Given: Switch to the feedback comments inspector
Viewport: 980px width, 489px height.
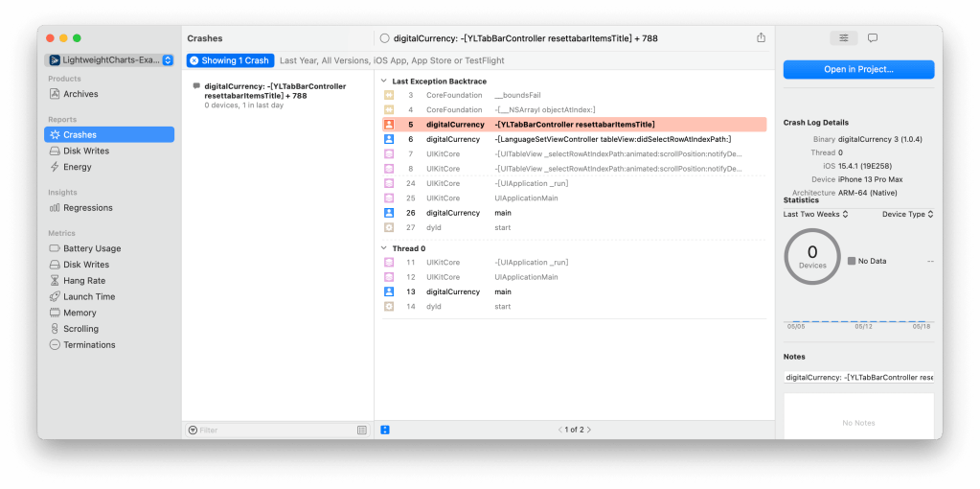Looking at the screenshot, I should 872,38.
